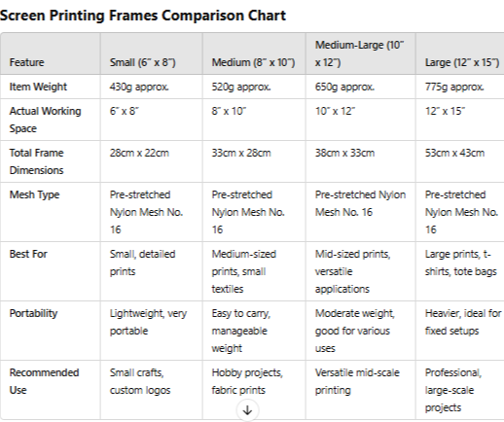The height and width of the screenshot is (422, 504).
Task: Select the Portability row label
Action: click(x=33, y=313)
